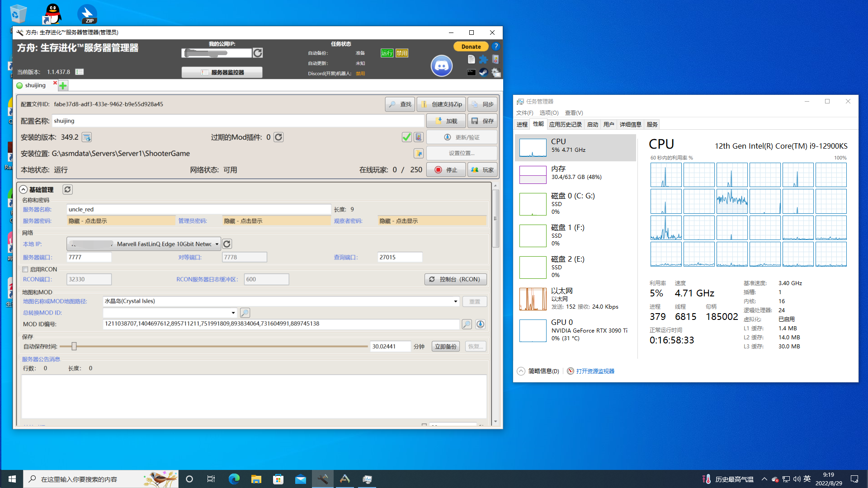Stop the server with 停止 button
This screenshot has width=868, height=488.
point(446,170)
